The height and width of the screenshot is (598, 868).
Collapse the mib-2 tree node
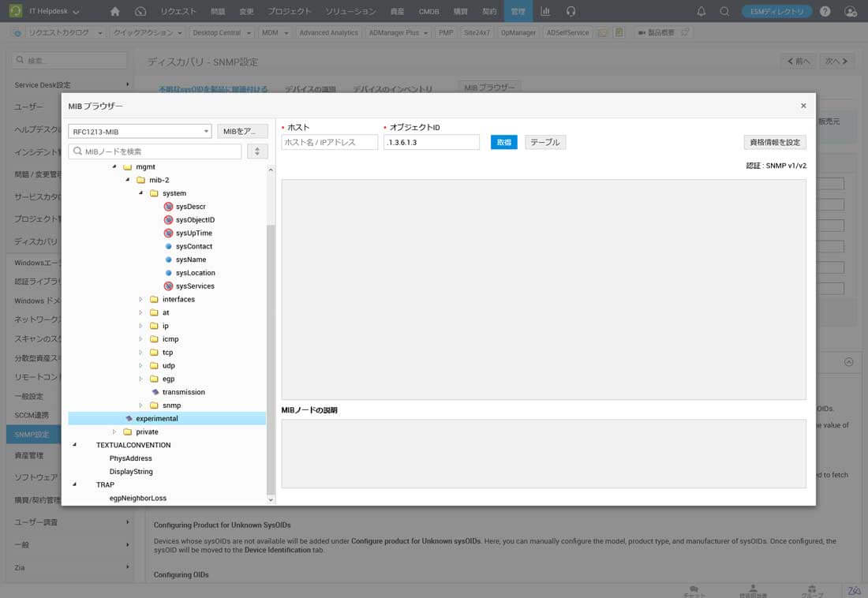click(128, 180)
